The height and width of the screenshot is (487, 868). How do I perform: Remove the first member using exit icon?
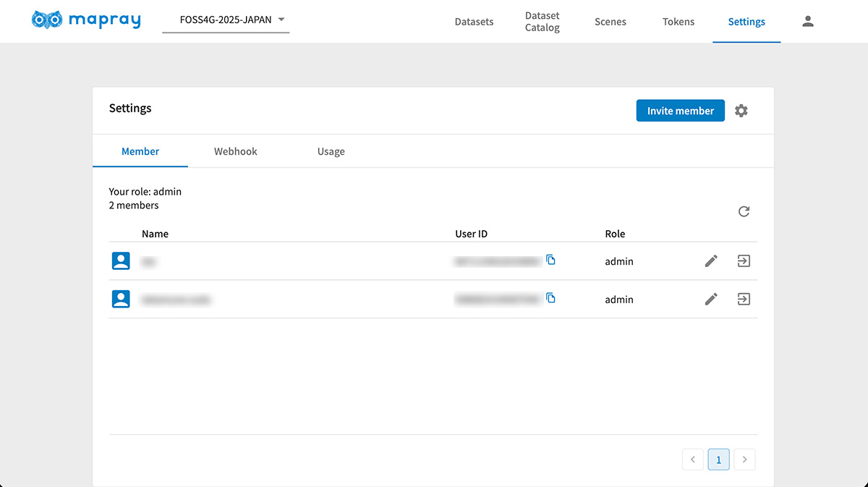click(x=744, y=261)
